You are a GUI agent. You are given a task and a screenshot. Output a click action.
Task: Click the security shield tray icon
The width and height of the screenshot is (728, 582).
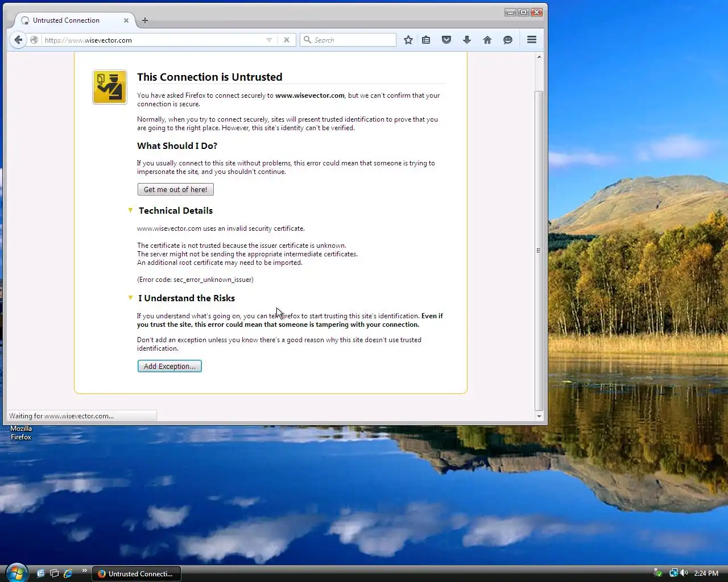tap(658, 573)
